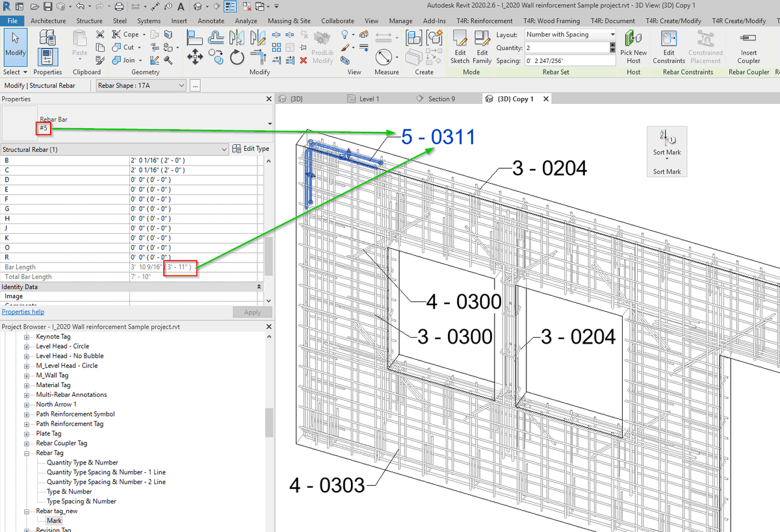Switch to the Section 9 view tab
Viewport: 780px width, 532px height.
[441, 99]
